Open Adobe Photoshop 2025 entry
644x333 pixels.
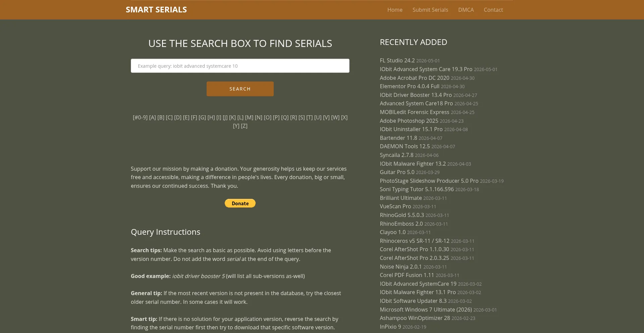tap(409, 121)
